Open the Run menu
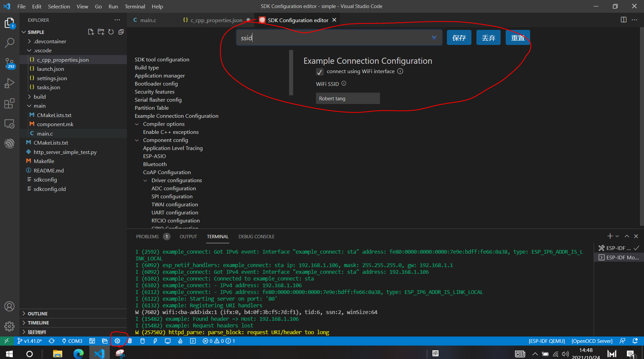This screenshot has height=359, width=644. point(113,6)
